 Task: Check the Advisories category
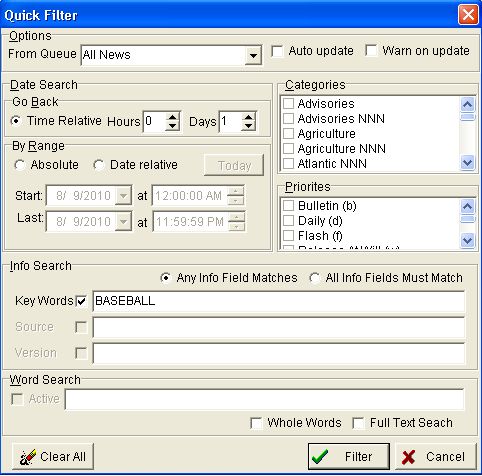pos(288,104)
